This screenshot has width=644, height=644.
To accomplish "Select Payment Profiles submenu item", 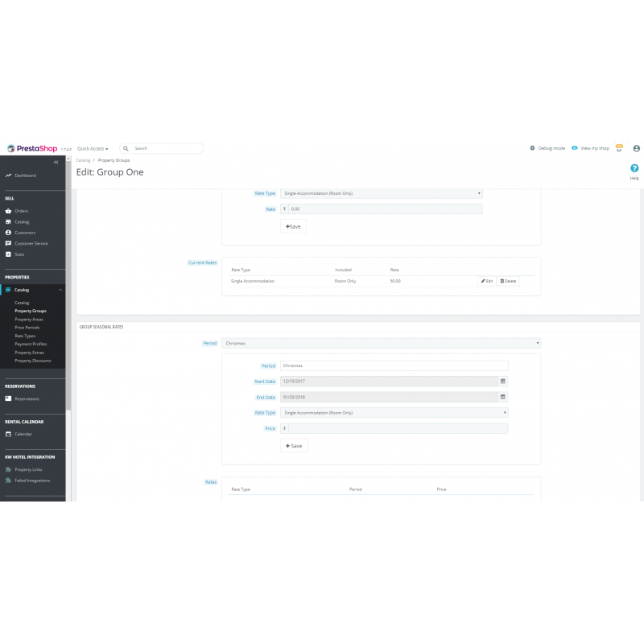I will pyautogui.click(x=31, y=345).
